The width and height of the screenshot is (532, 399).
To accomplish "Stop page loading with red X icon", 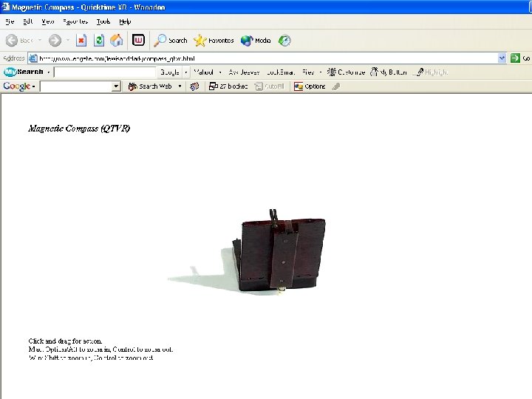I will [x=81, y=41].
